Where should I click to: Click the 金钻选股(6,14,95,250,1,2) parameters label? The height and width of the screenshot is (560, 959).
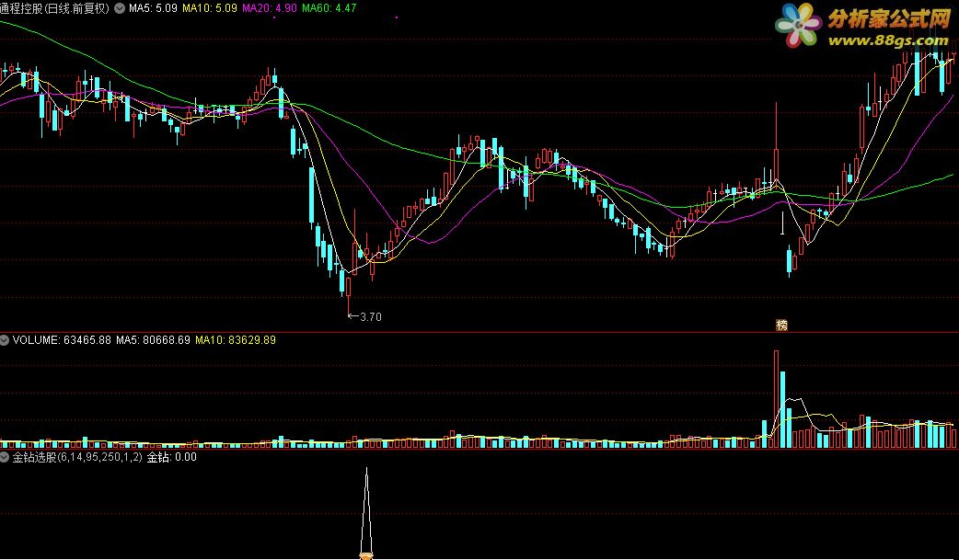coord(77,457)
